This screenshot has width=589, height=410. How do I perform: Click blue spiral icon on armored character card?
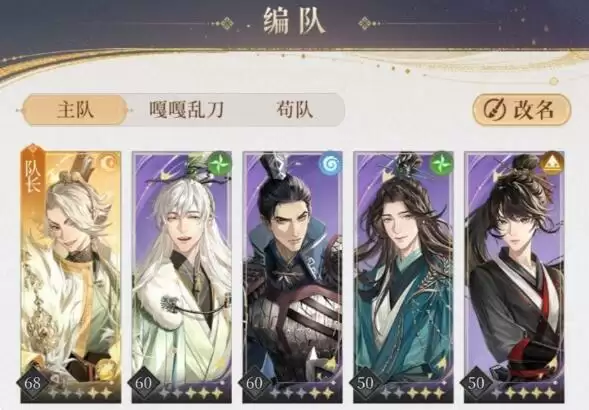pos(330,164)
